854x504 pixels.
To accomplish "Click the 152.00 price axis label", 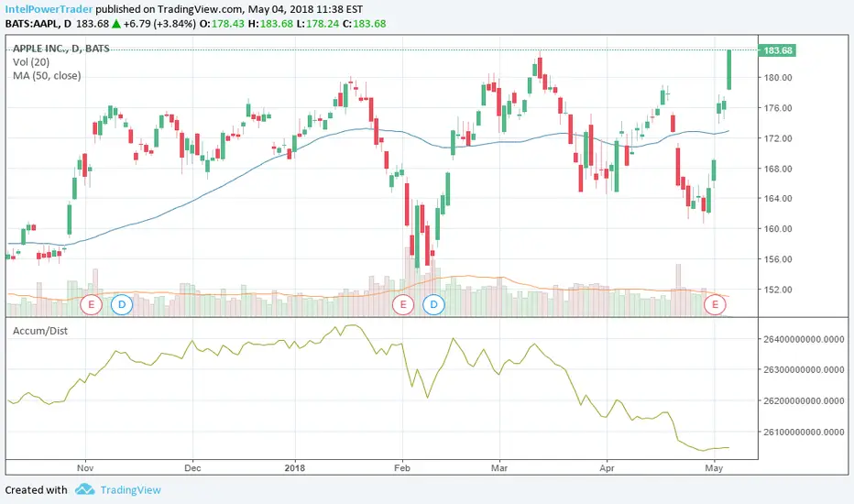I will (x=778, y=290).
